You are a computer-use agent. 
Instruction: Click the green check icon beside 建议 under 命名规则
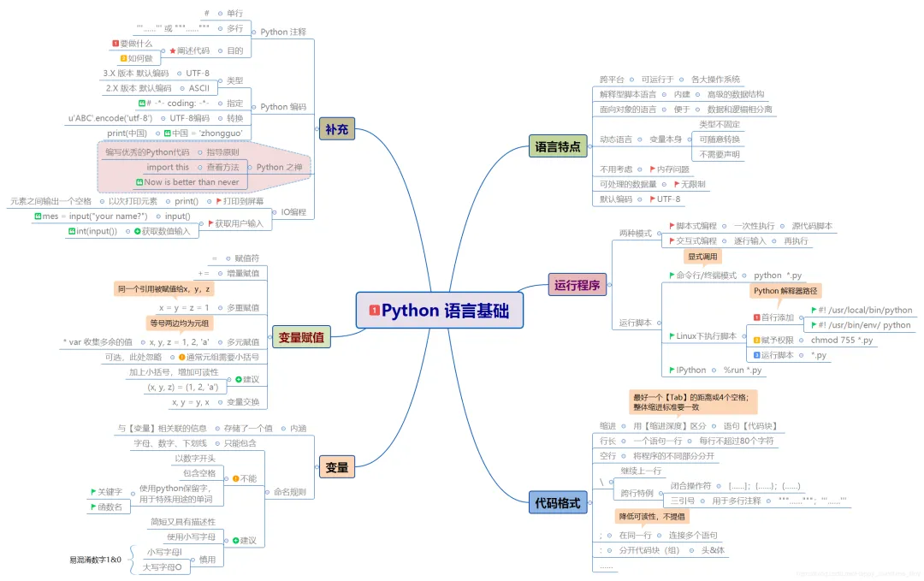236,540
